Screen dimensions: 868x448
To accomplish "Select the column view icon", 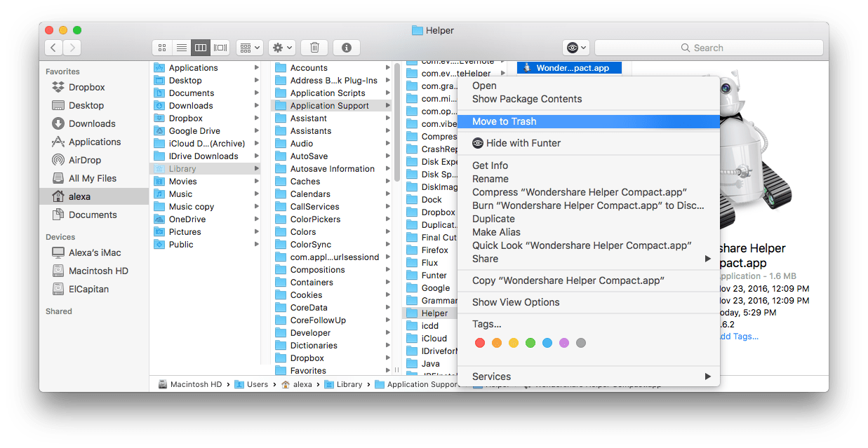I will [200, 47].
